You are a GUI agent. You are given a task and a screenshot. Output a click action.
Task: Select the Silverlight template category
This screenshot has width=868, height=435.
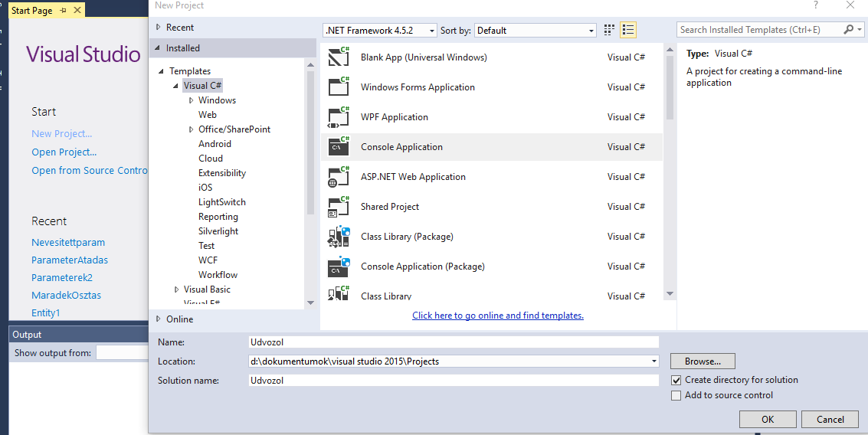[218, 231]
